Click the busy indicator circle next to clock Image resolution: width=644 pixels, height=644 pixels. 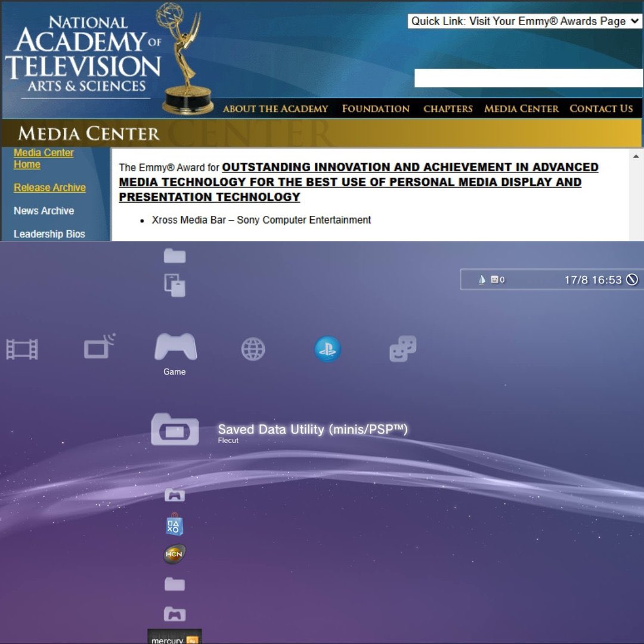[632, 280]
